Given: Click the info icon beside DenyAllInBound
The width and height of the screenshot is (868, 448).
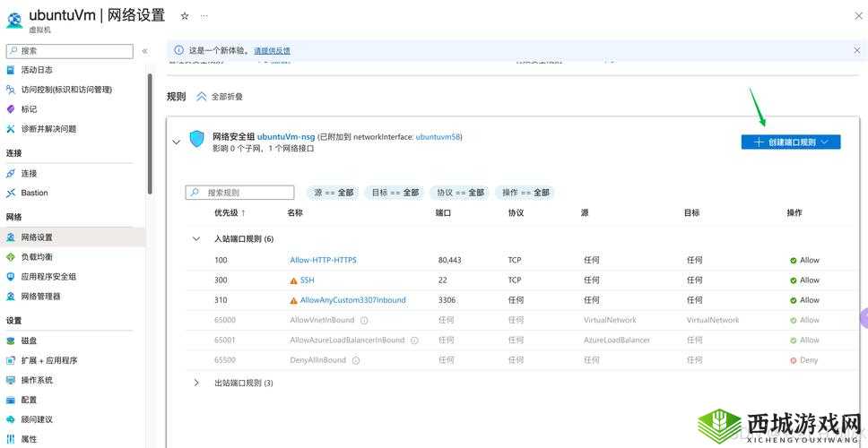Looking at the screenshot, I should tap(356, 360).
